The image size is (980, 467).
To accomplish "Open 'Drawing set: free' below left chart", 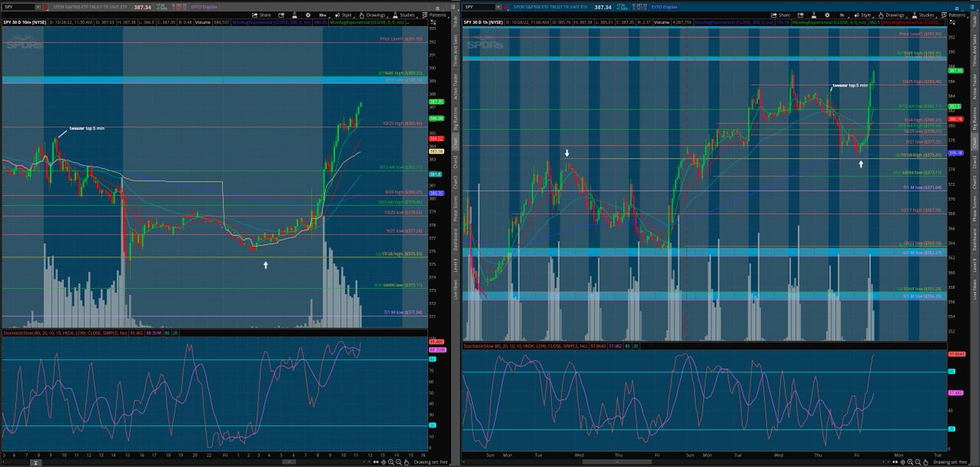I will tap(431, 462).
